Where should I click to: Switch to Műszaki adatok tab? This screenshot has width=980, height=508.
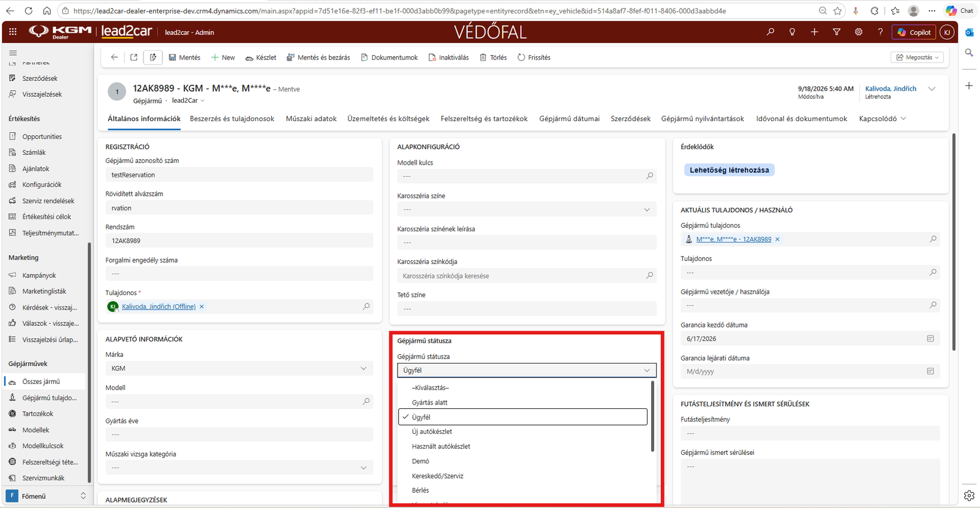click(311, 119)
